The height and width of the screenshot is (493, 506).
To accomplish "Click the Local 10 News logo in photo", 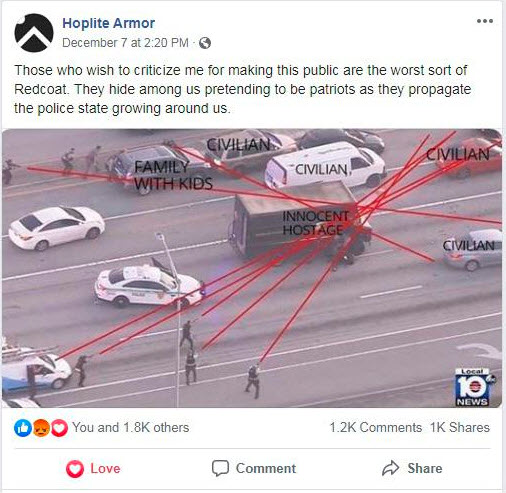I will click(474, 387).
